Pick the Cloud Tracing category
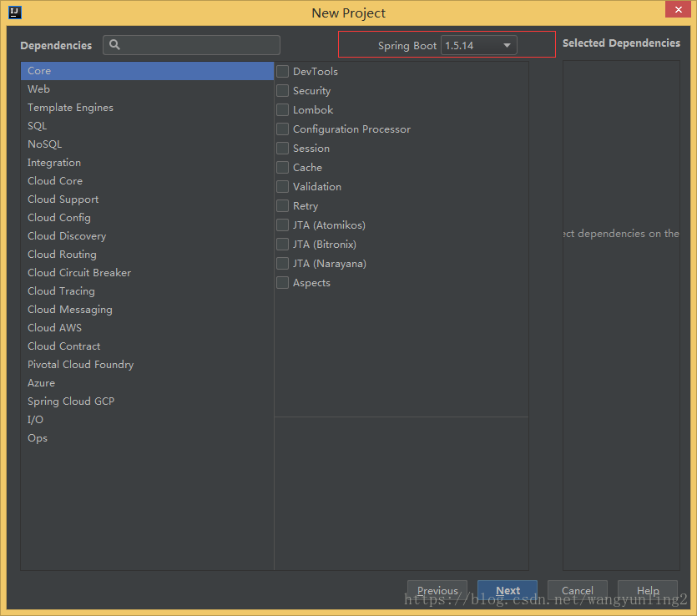This screenshot has height=616, width=697. 147,291
